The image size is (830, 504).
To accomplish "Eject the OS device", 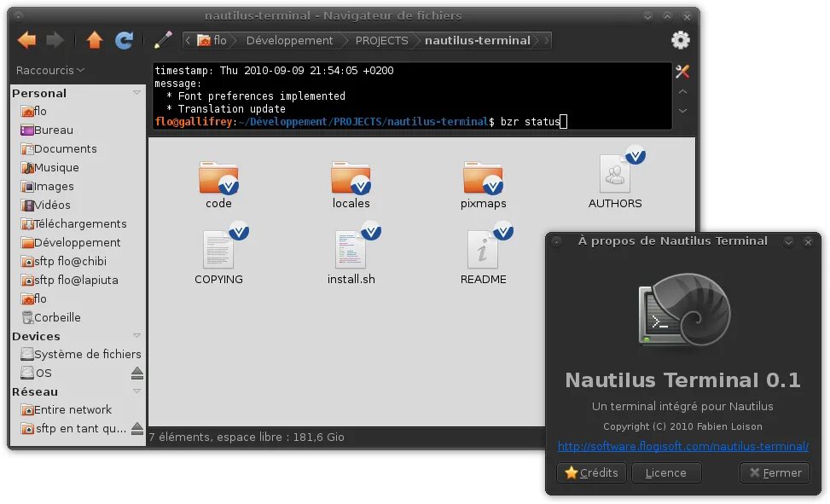I will point(137,374).
